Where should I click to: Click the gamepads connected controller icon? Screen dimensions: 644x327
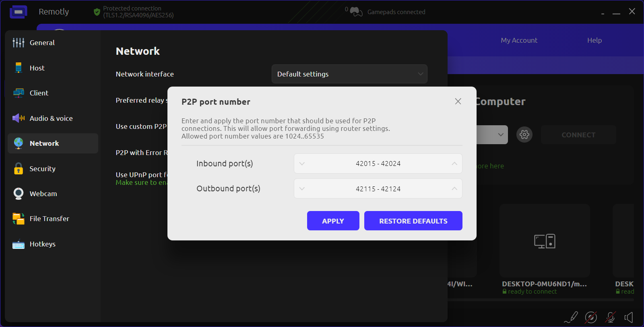coord(356,12)
